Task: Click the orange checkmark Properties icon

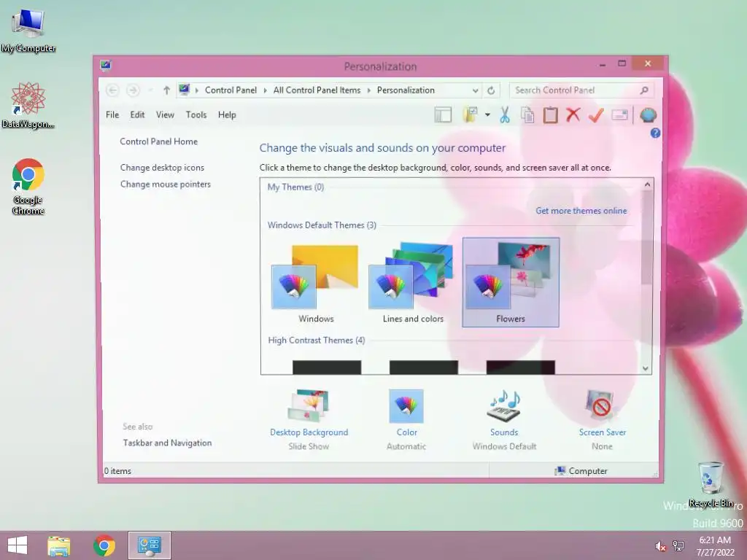Action: pos(596,114)
